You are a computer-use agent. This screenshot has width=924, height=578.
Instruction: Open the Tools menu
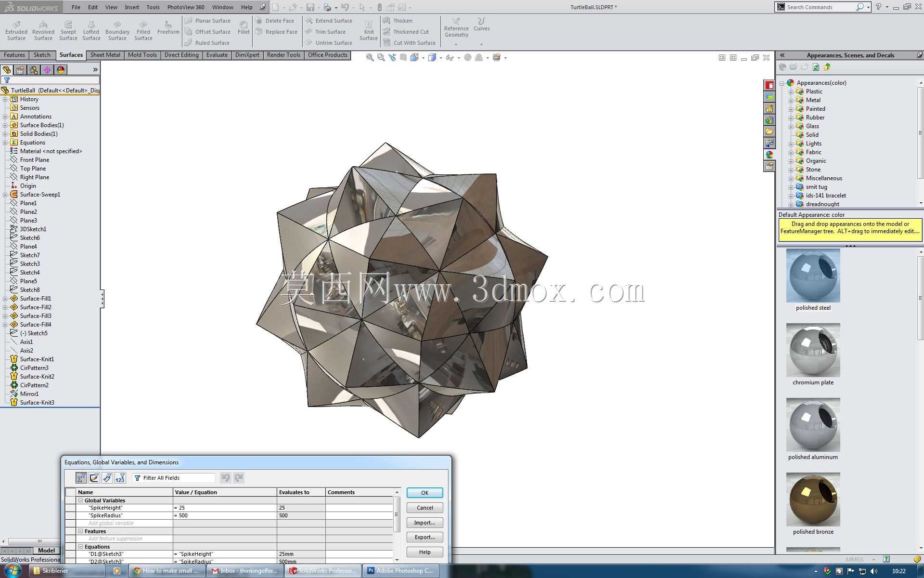pos(153,7)
